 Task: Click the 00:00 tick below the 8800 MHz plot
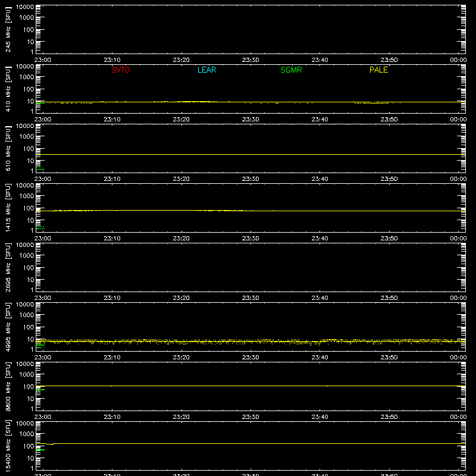point(458,417)
